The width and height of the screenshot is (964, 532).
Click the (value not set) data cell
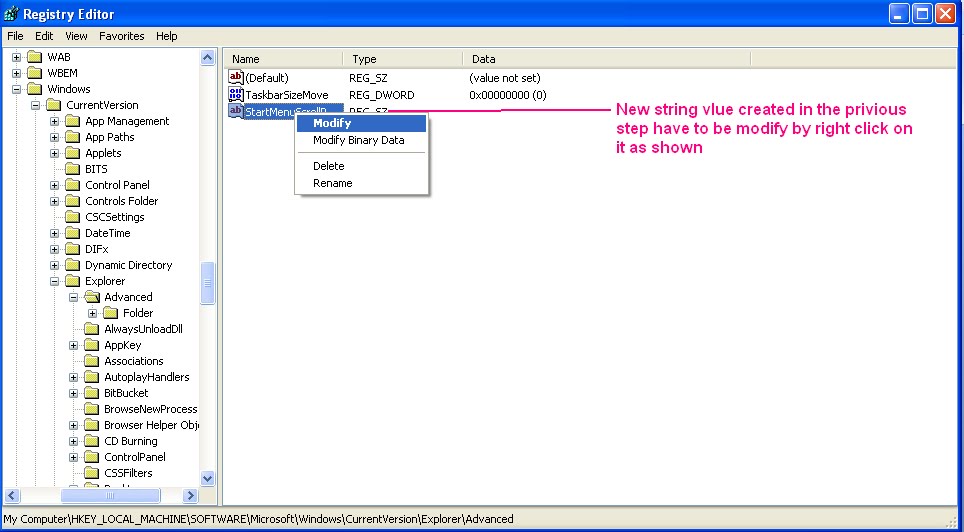point(505,78)
